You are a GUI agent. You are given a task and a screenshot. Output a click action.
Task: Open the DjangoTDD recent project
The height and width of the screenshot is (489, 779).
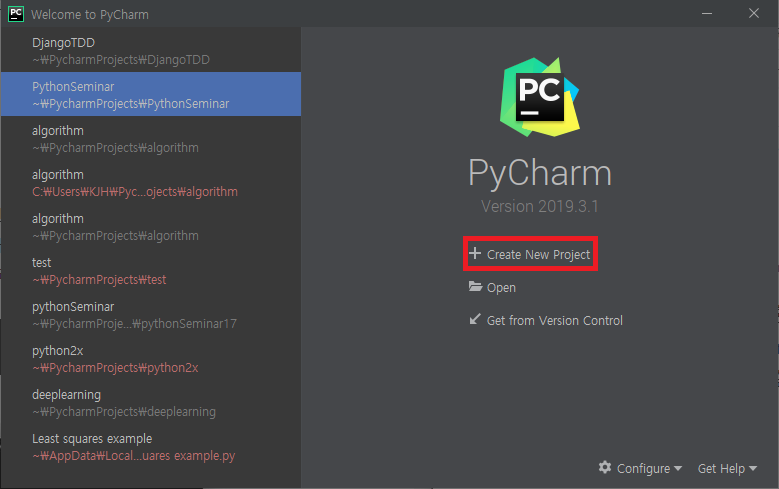[151, 50]
